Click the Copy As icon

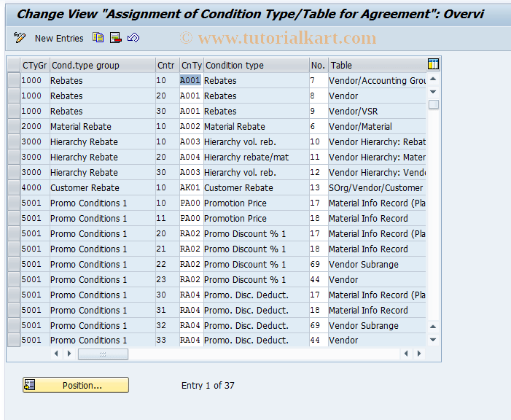coord(98,38)
